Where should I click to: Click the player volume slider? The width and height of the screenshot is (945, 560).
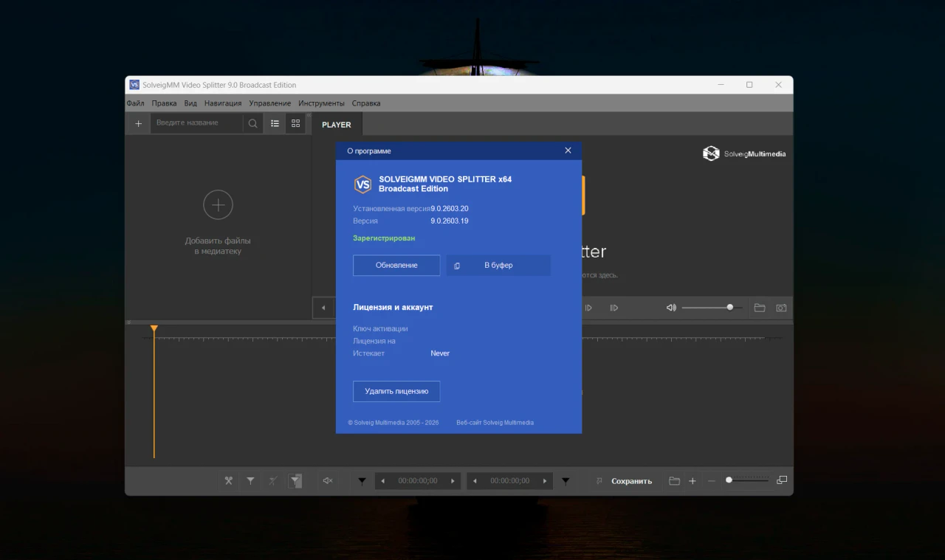tap(709, 308)
